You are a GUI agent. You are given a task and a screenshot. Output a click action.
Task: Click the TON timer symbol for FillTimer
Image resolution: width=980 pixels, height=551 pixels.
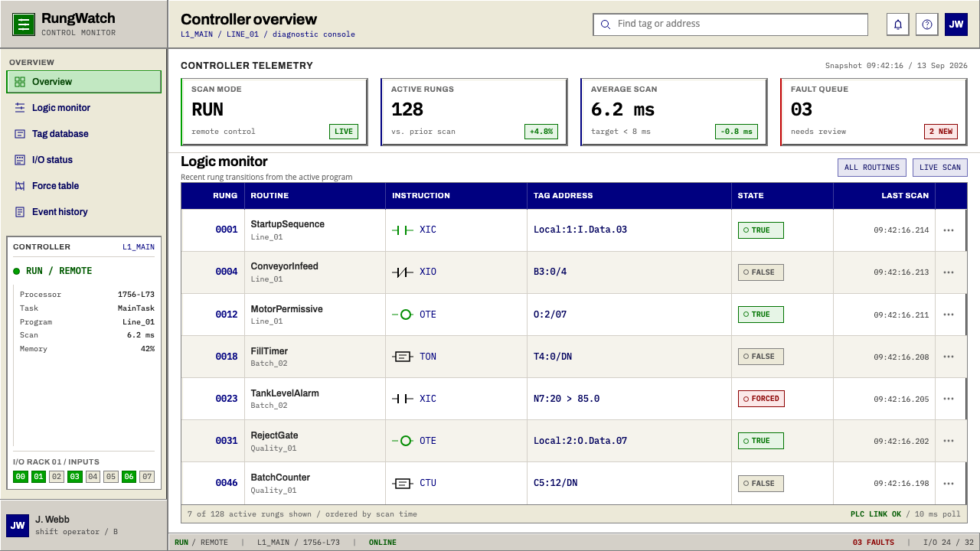coord(403,357)
